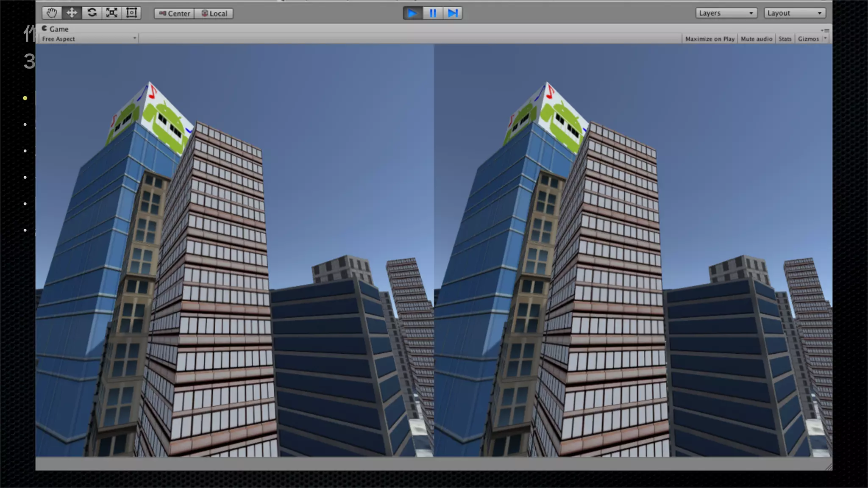Open the Layout dropdown
Viewport: 868px width, 488px height.
pyautogui.click(x=795, y=13)
